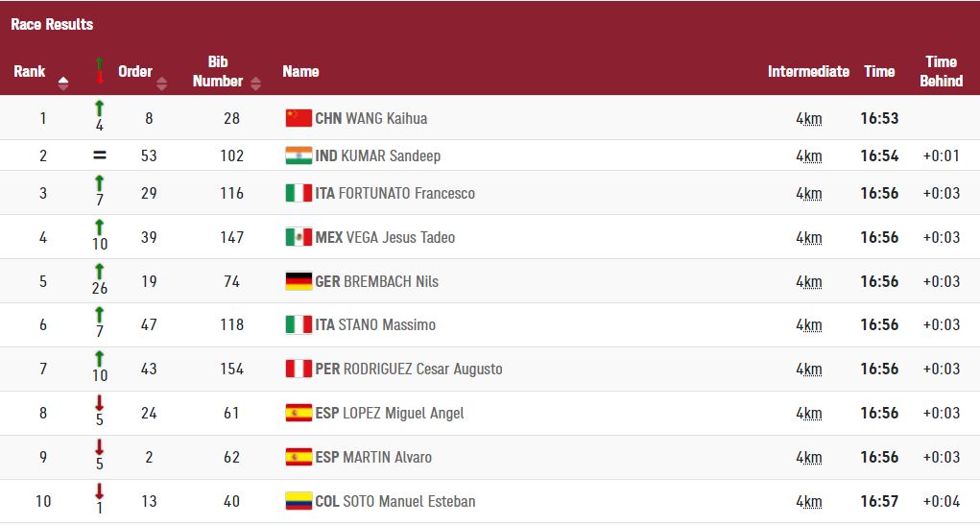
Task: Click the Mexico flag next to VEGA
Action: point(299,237)
